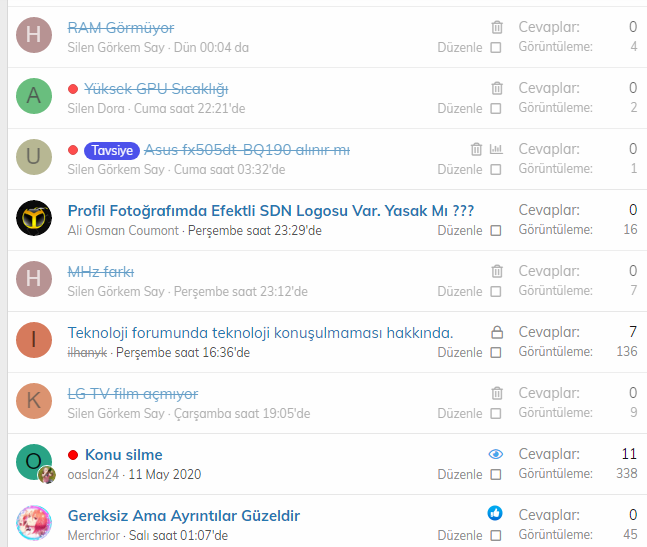647x547 pixels.
Task: Click the trash icon on LG TV film açmıyor
Action: [497, 393]
